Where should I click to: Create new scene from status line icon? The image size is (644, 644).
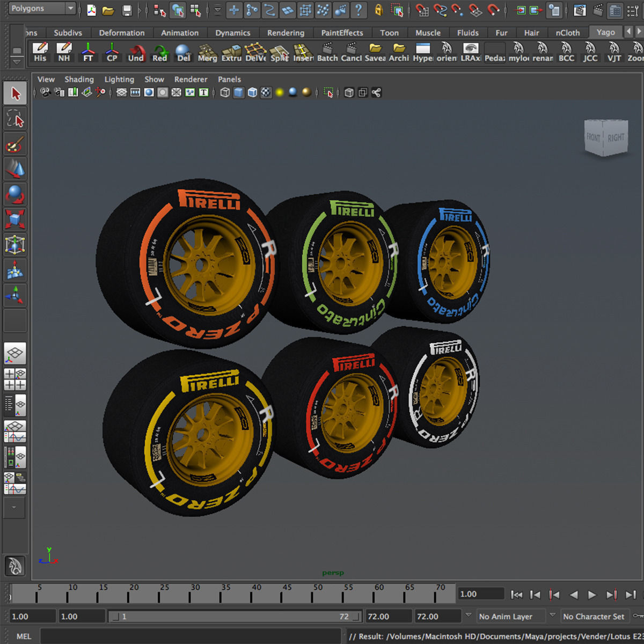[x=91, y=10]
